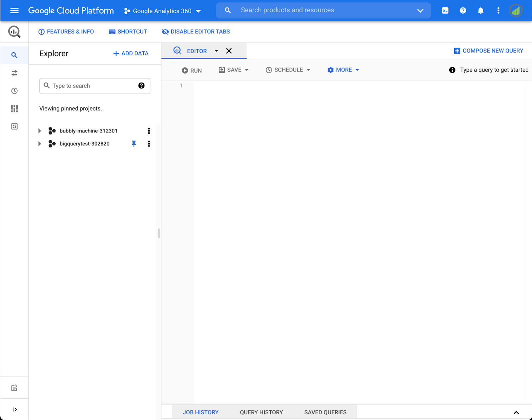Select SQL workspace search icon in sidebar
The width and height of the screenshot is (532, 420).
point(14,55)
